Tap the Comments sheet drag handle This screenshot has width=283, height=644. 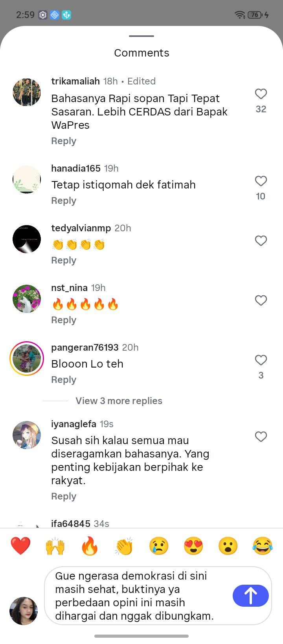coord(141,36)
